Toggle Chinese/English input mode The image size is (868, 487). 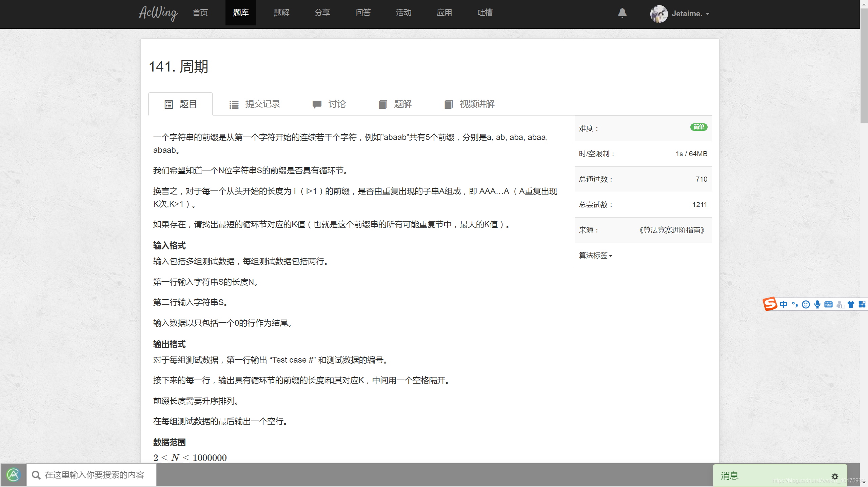point(784,304)
